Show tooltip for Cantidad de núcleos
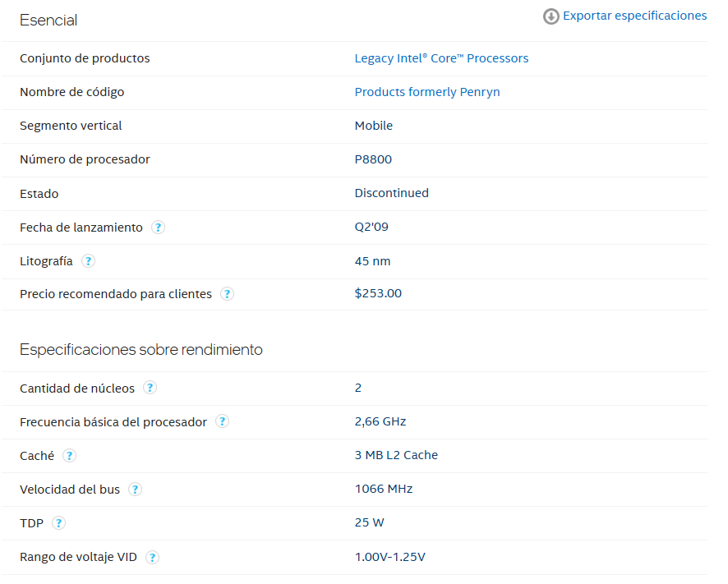The width and height of the screenshot is (728, 584). (x=150, y=388)
